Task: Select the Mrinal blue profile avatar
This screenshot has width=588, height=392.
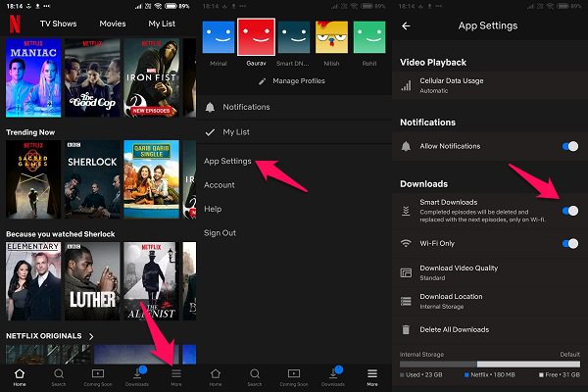Action: click(x=219, y=37)
